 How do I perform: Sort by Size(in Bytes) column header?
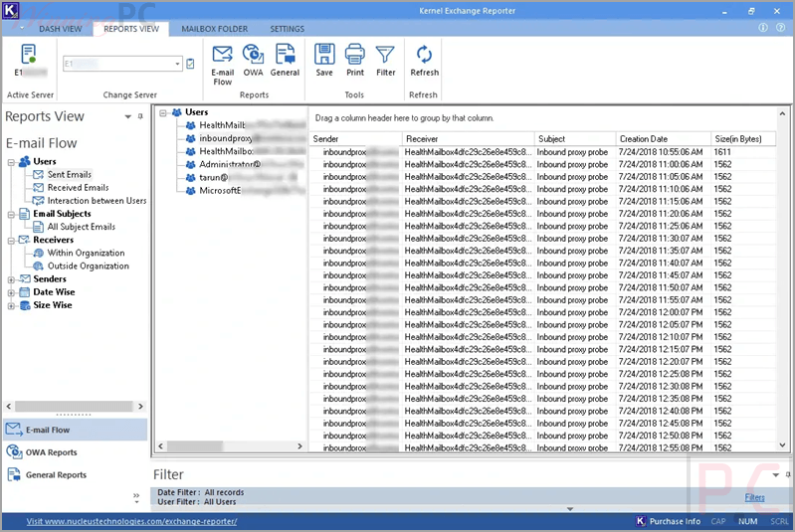coord(744,139)
